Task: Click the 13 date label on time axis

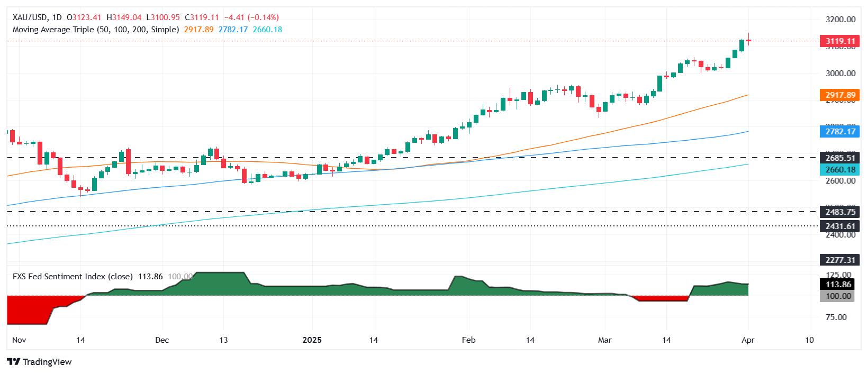Action: 223,340
